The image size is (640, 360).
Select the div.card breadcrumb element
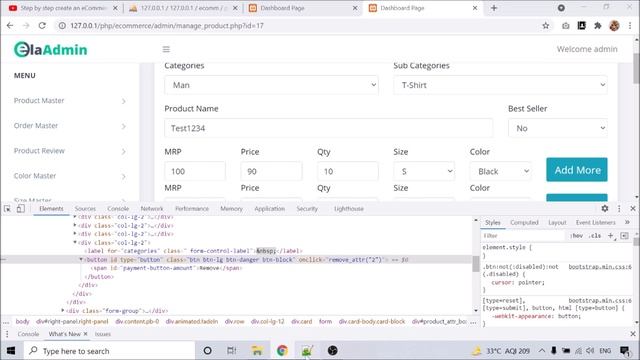[x=302, y=322]
